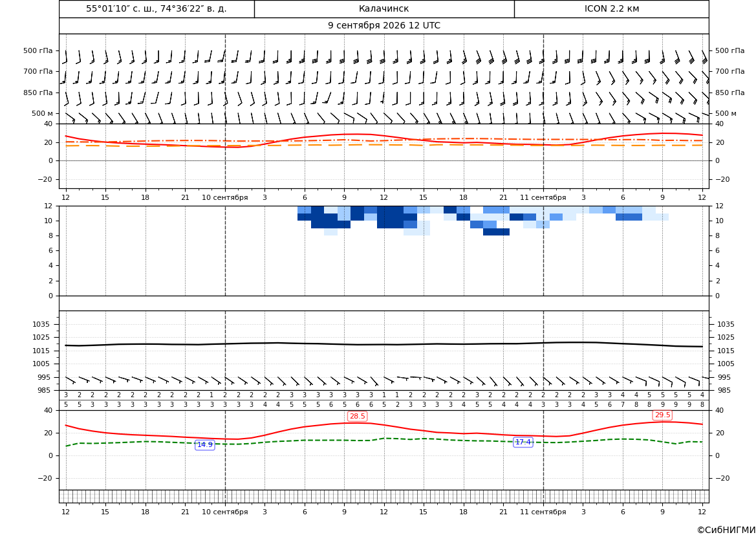Click the Калачинск location title cell
The height and width of the screenshot is (535, 756).
383,8
